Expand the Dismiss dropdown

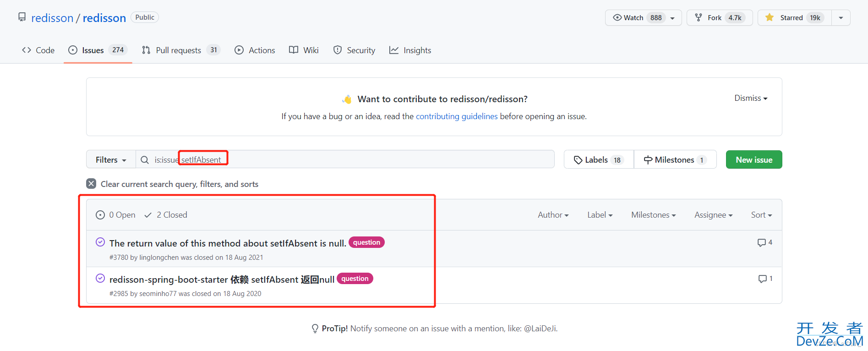(751, 98)
